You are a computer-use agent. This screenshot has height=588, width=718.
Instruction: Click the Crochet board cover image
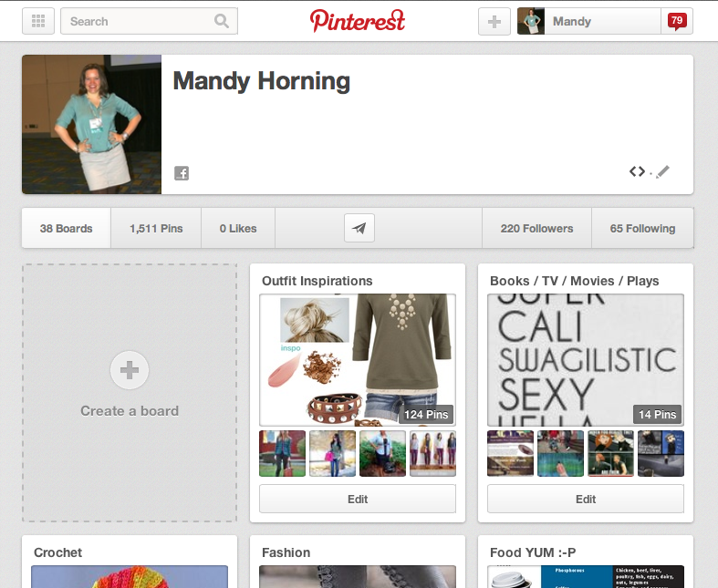point(130,576)
